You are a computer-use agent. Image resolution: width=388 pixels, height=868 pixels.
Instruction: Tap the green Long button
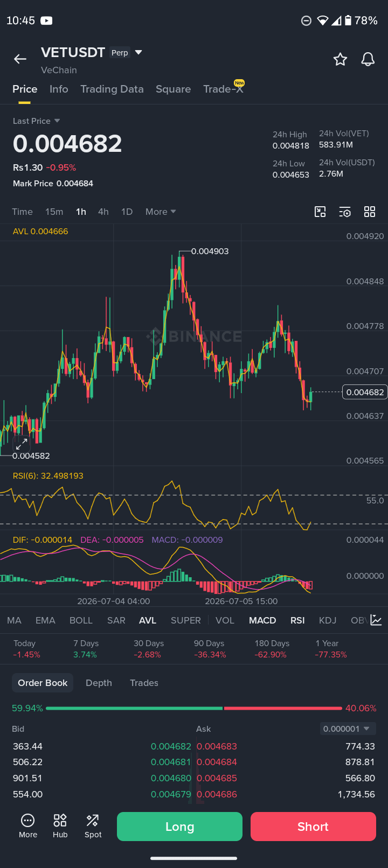click(179, 827)
